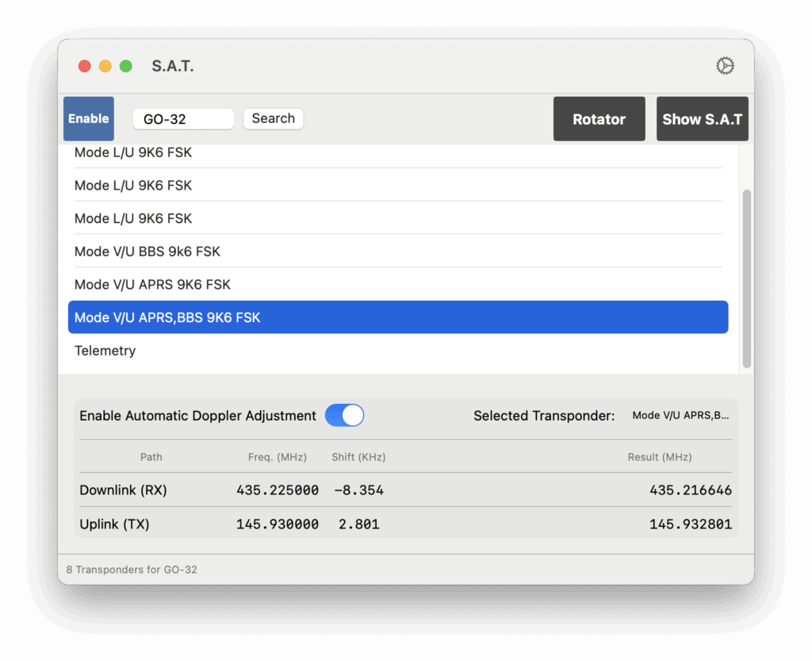812x661 pixels.
Task: Click the Shift (KHz) column header
Action: point(358,457)
